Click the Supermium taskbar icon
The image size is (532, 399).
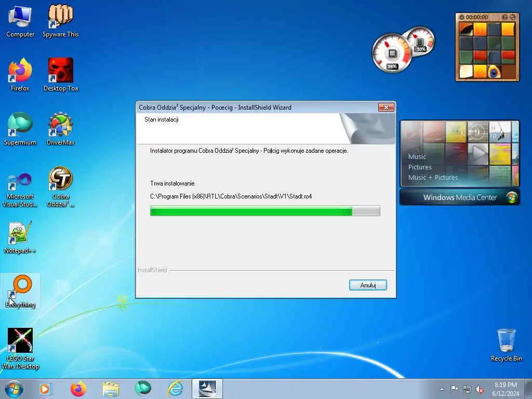(143, 389)
